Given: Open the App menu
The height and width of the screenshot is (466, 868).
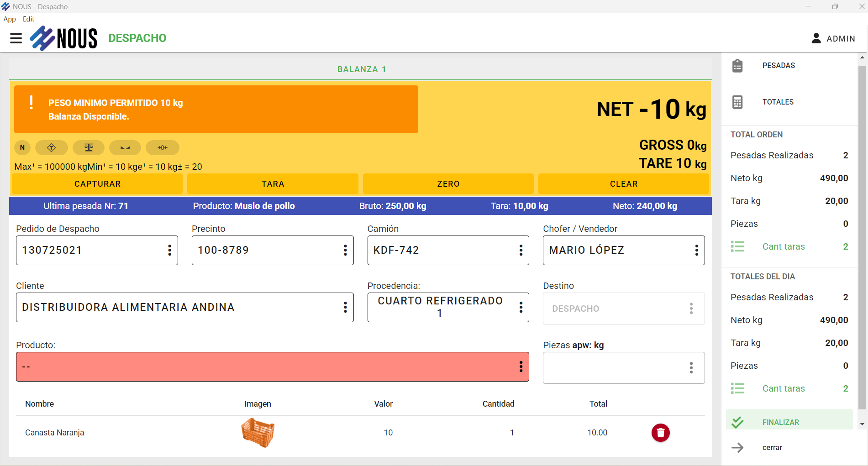Looking at the screenshot, I should 10,19.
